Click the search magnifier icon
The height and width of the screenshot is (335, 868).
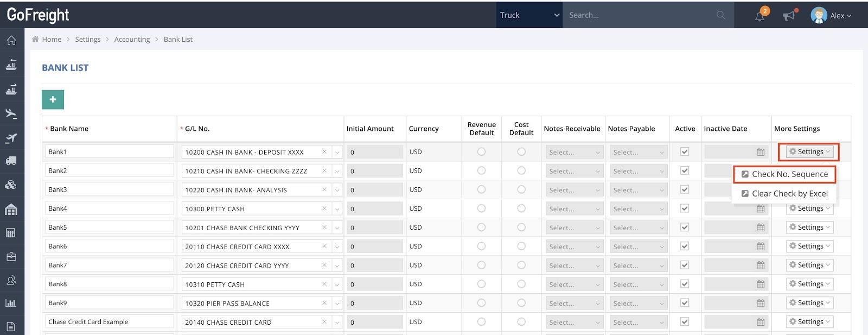click(x=720, y=15)
